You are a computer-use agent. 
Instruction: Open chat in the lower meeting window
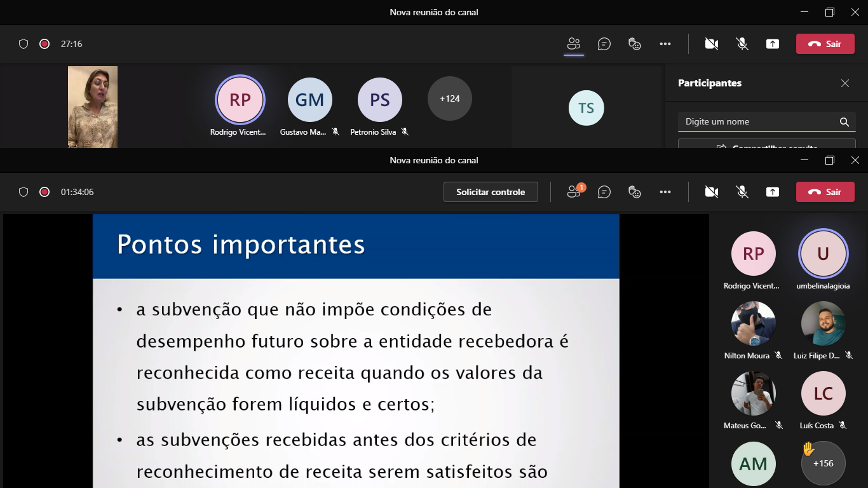pyautogui.click(x=604, y=192)
